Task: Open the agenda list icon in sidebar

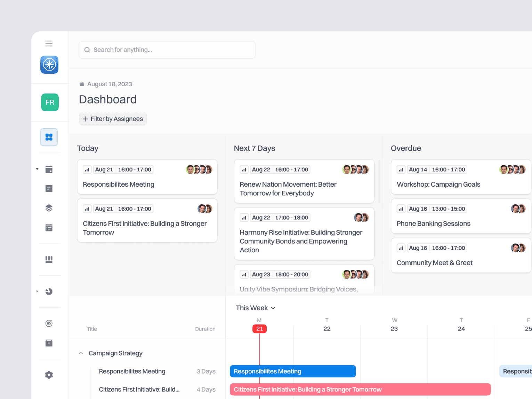Action: point(49,227)
